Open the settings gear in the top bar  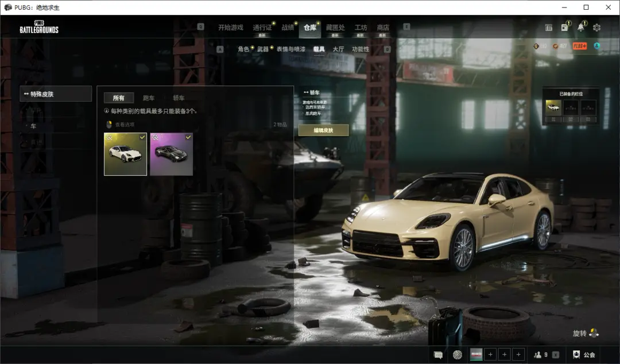point(596,28)
